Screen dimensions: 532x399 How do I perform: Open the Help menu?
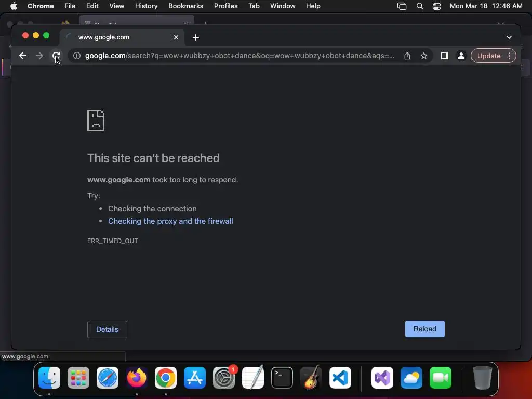(313, 6)
